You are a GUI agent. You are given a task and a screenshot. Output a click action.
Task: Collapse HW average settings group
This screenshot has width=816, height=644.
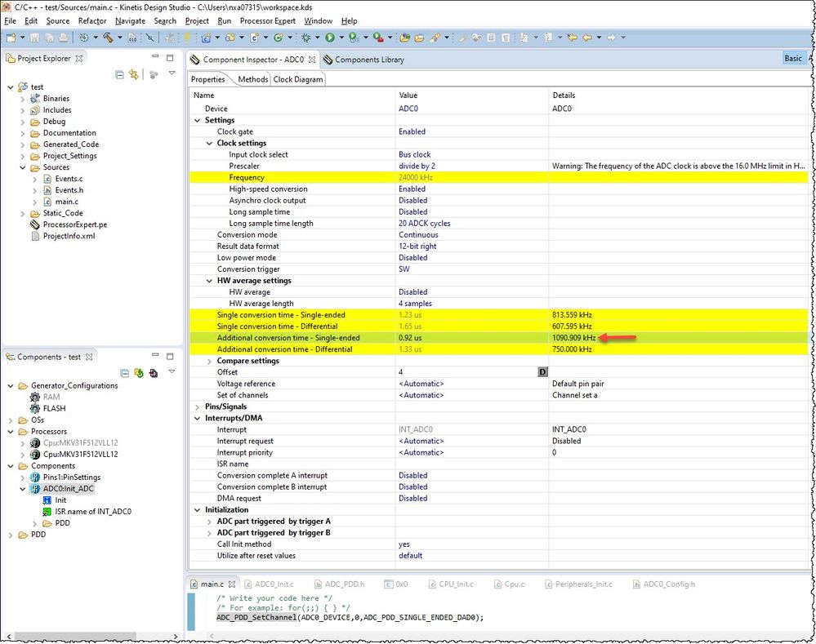pyautogui.click(x=209, y=281)
